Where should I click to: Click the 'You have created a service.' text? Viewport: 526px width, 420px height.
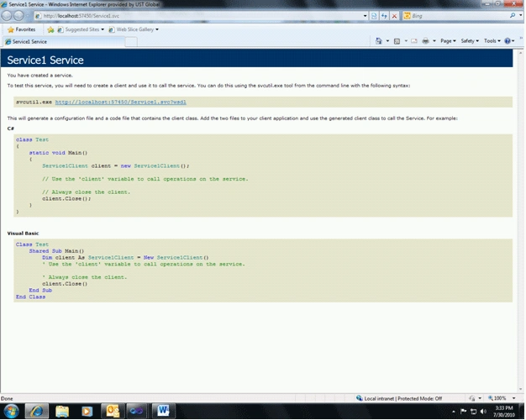[40, 75]
